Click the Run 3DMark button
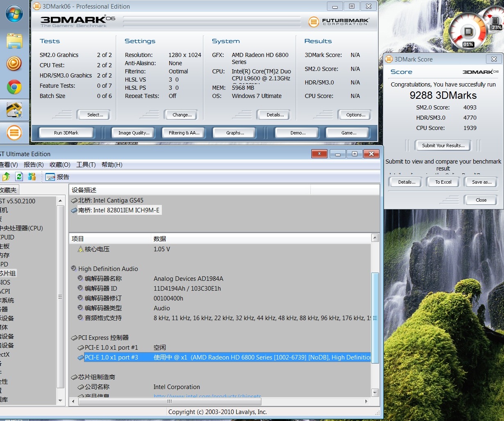 click(x=66, y=133)
